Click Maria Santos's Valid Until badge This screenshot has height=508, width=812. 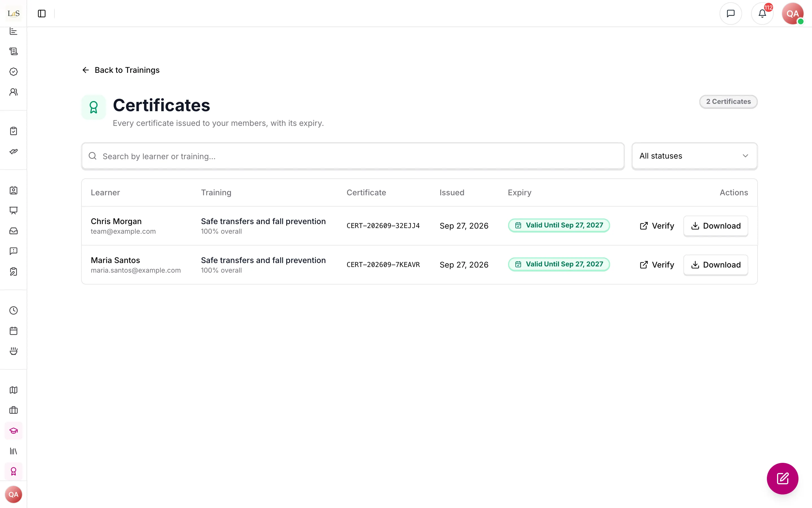(559, 264)
